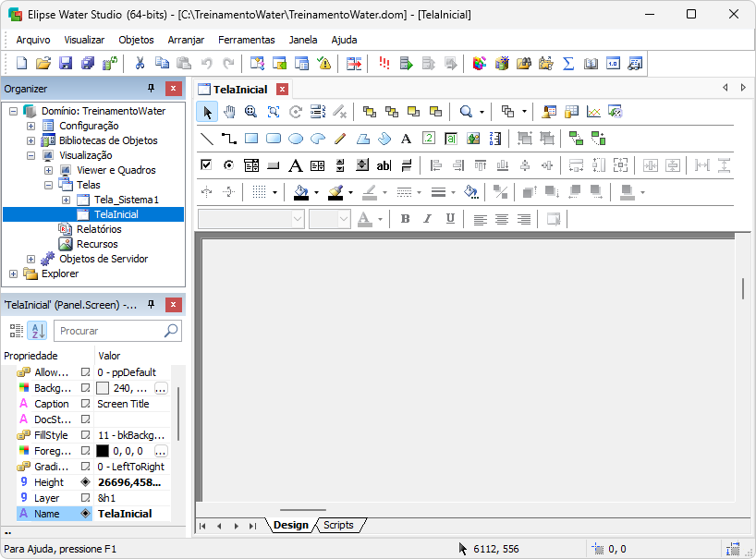Click the black ForegroundColor swatch
756x559 pixels.
[103, 451]
